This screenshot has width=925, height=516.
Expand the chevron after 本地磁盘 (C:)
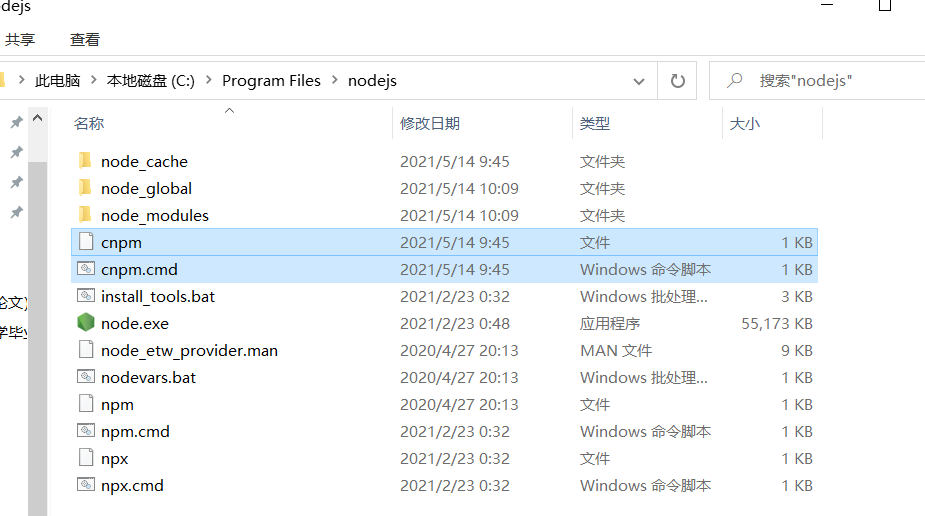[x=208, y=80]
